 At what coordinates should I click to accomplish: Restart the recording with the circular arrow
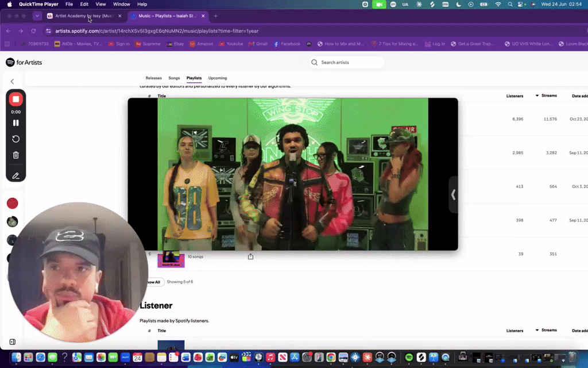point(16,139)
